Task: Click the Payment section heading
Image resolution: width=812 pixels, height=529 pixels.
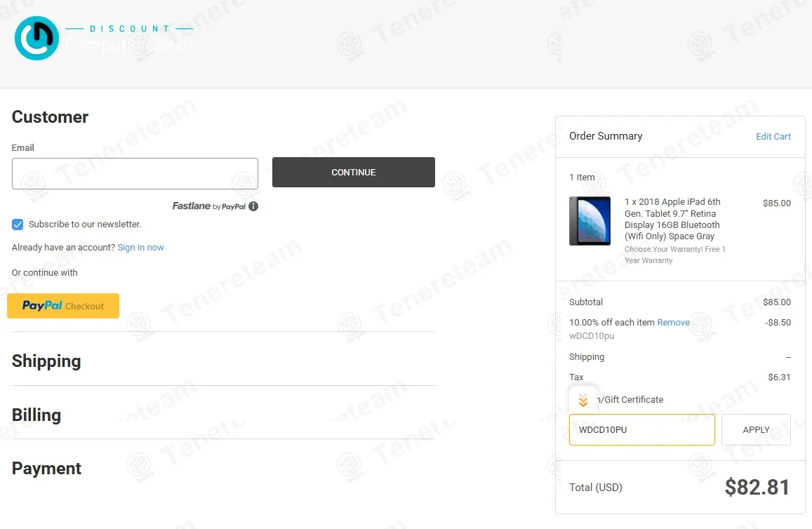Action: click(46, 469)
